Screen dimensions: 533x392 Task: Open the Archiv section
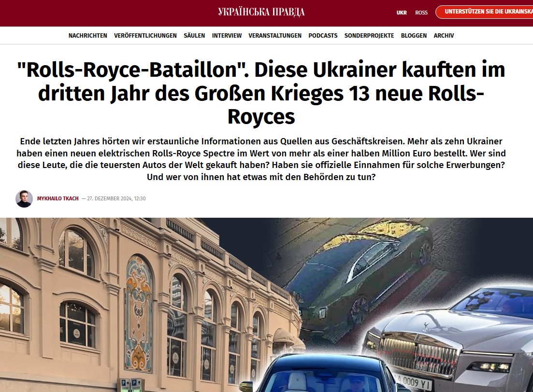[x=444, y=35]
